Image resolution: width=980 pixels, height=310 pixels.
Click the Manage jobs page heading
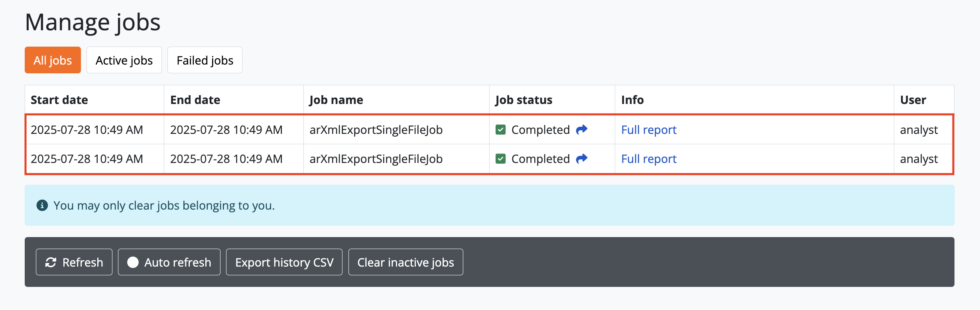pos(92,22)
